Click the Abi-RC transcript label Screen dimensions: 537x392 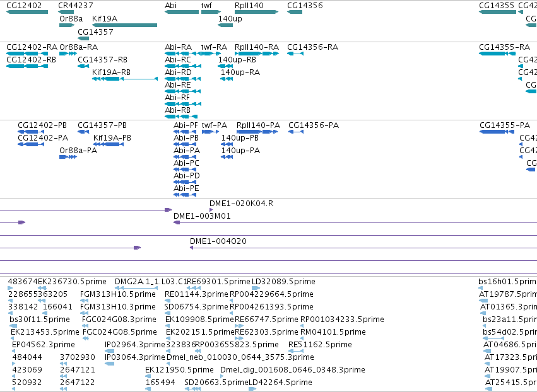(x=178, y=60)
